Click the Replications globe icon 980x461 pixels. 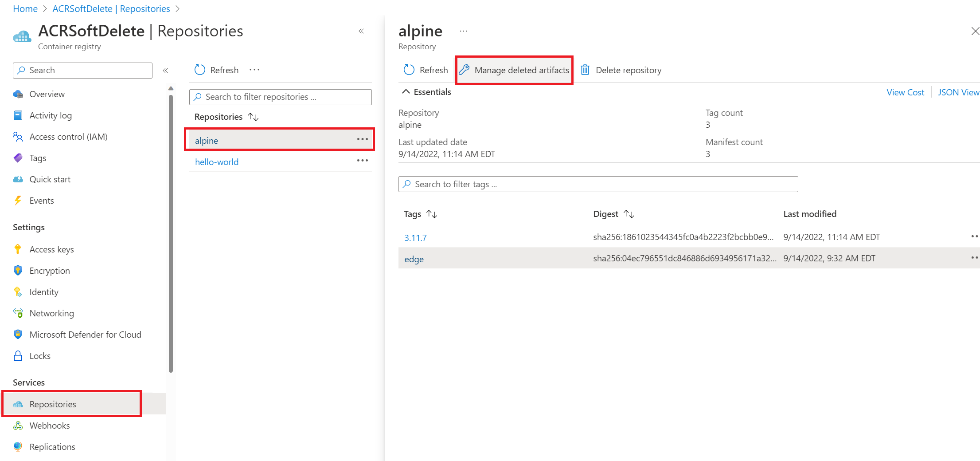click(18, 447)
